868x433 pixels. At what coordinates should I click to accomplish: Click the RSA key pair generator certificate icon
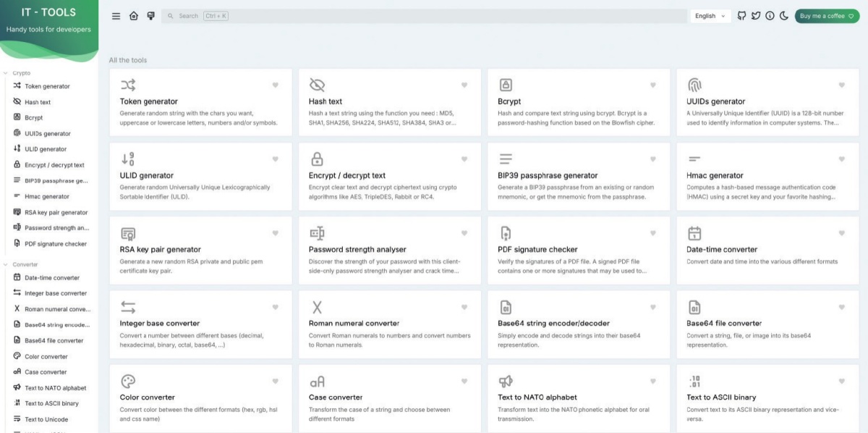[x=128, y=233]
